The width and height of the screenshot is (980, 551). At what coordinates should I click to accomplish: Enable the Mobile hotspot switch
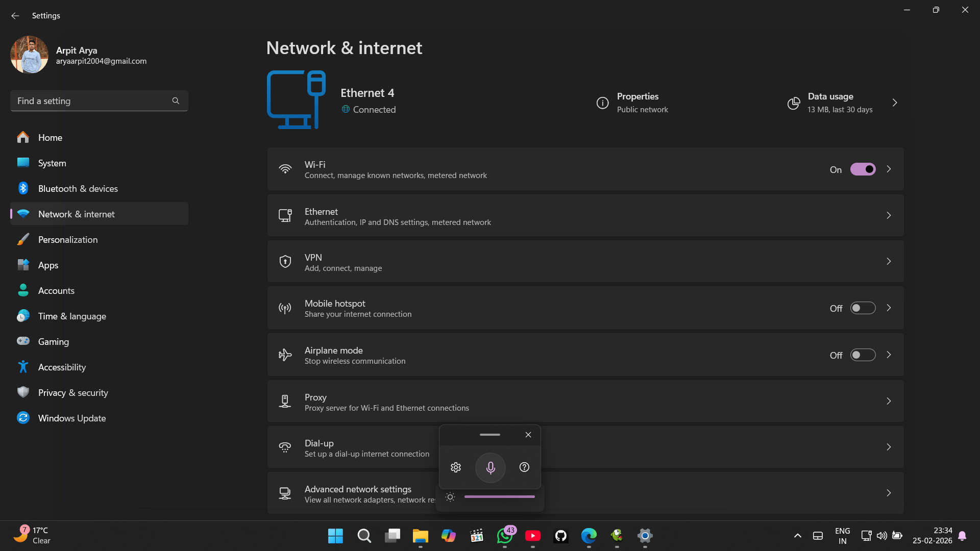click(863, 308)
